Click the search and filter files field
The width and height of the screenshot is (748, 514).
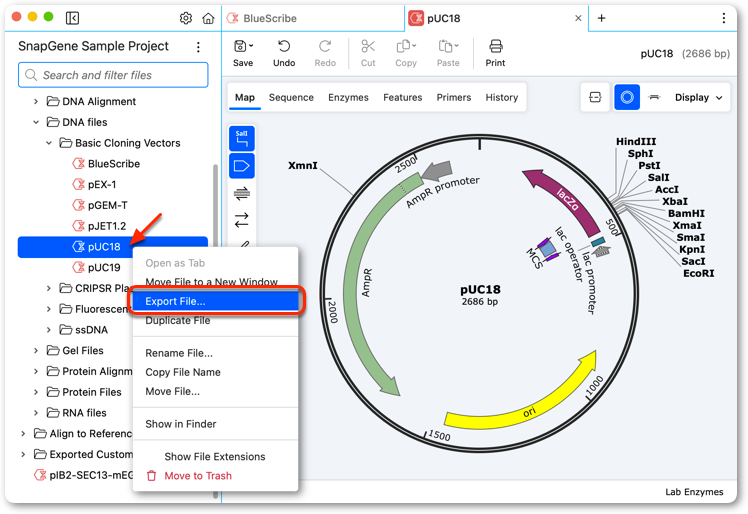pyautogui.click(x=113, y=75)
